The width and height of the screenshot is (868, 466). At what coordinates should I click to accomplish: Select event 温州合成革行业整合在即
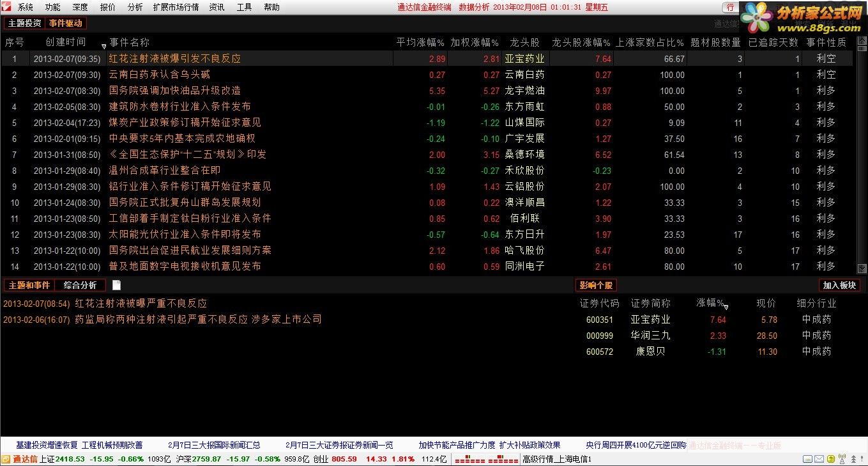tap(165, 170)
